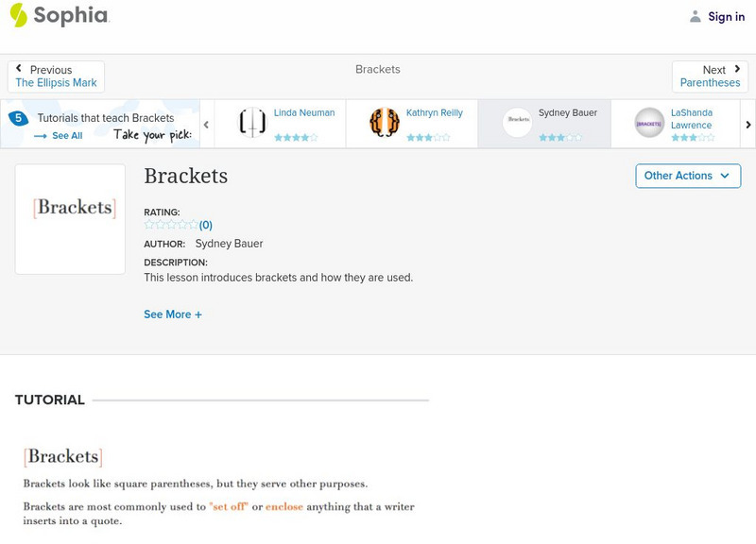Open See All tutorials link
756x544 pixels.
pos(66,136)
